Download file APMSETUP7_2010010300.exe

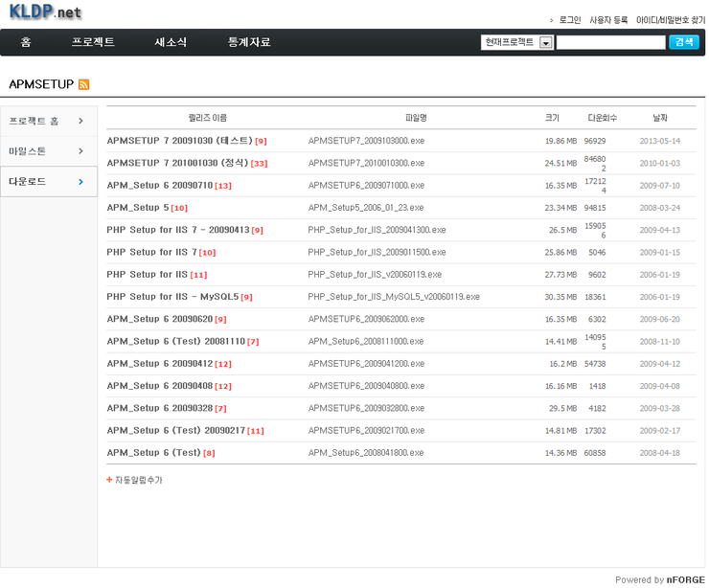pos(366,163)
